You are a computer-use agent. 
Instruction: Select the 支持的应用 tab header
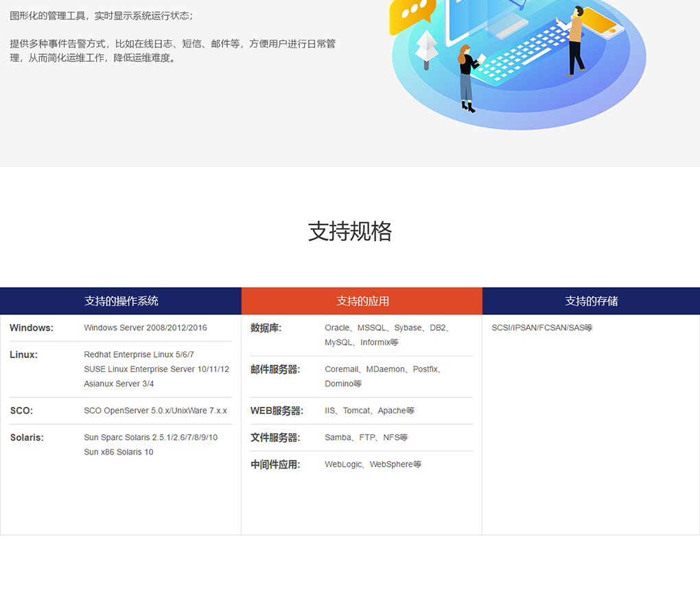[x=362, y=301]
